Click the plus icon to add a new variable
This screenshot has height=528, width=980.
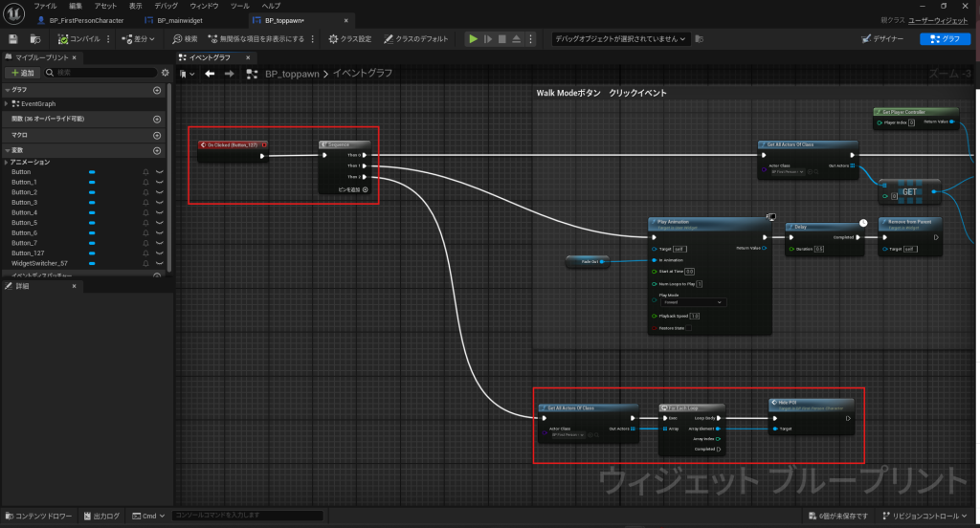pos(157,150)
